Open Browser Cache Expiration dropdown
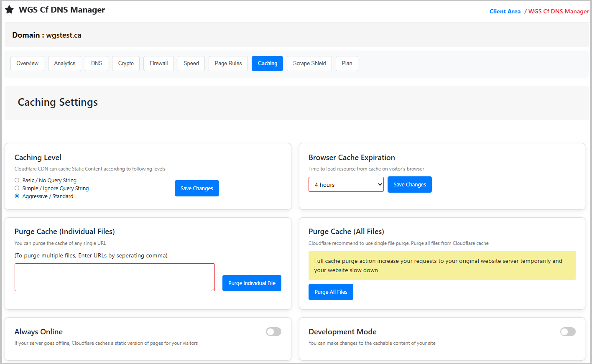Image resolution: width=592 pixels, height=364 pixels. click(x=346, y=185)
